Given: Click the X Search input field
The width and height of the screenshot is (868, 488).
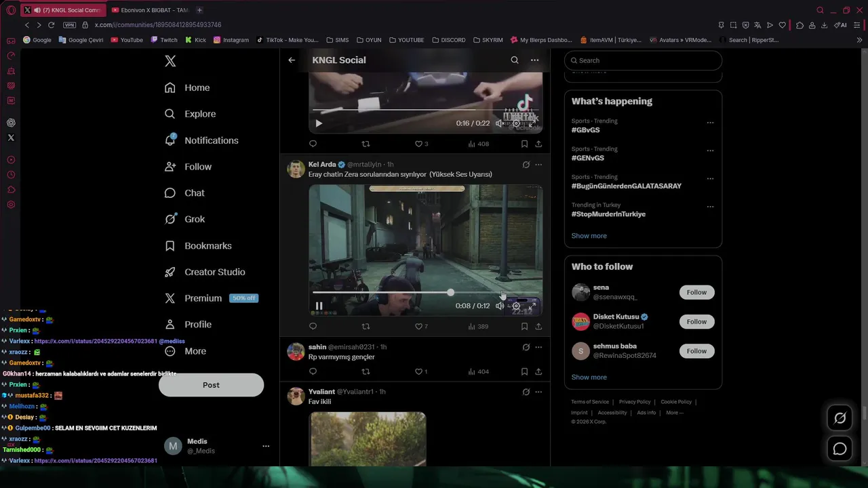Looking at the screenshot, I should coord(643,60).
